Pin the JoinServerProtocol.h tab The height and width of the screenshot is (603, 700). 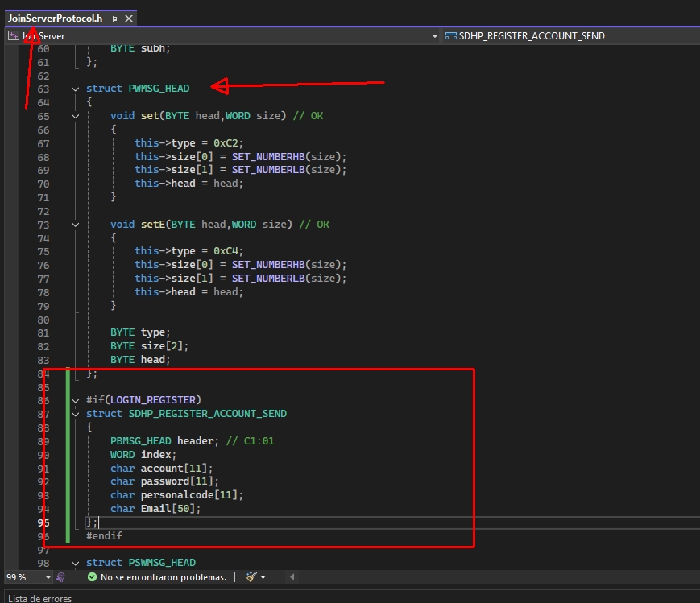pos(114,19)
